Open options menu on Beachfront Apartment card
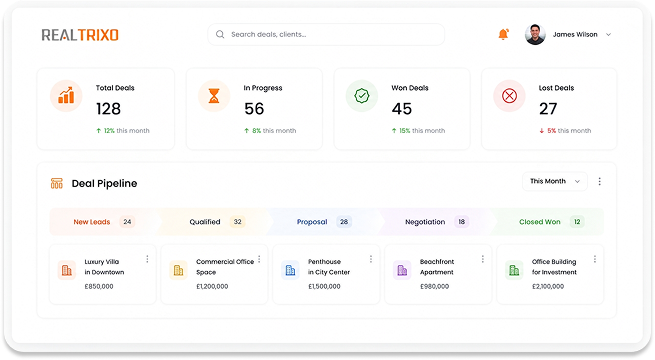 tap(483, 259)
